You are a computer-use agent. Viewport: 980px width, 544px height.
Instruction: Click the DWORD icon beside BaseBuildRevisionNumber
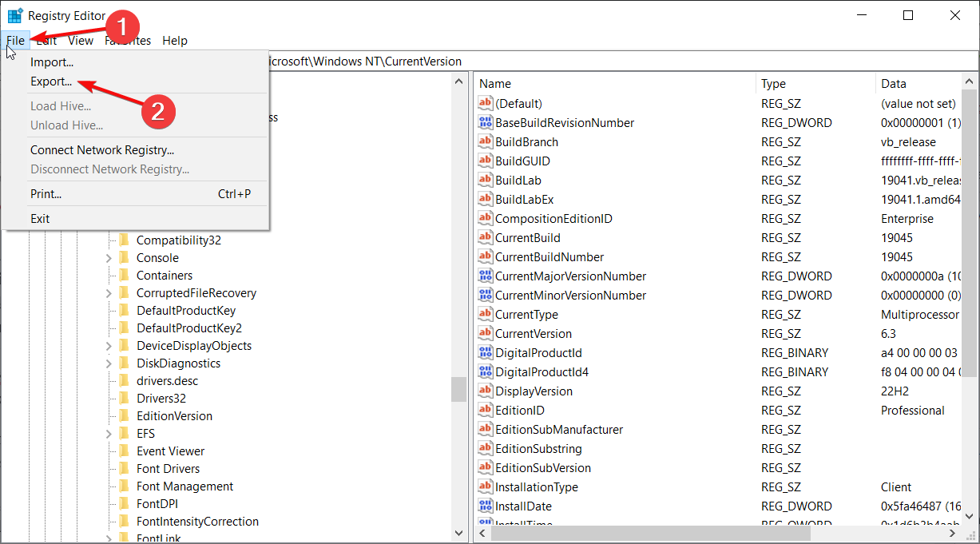point(485,122)
